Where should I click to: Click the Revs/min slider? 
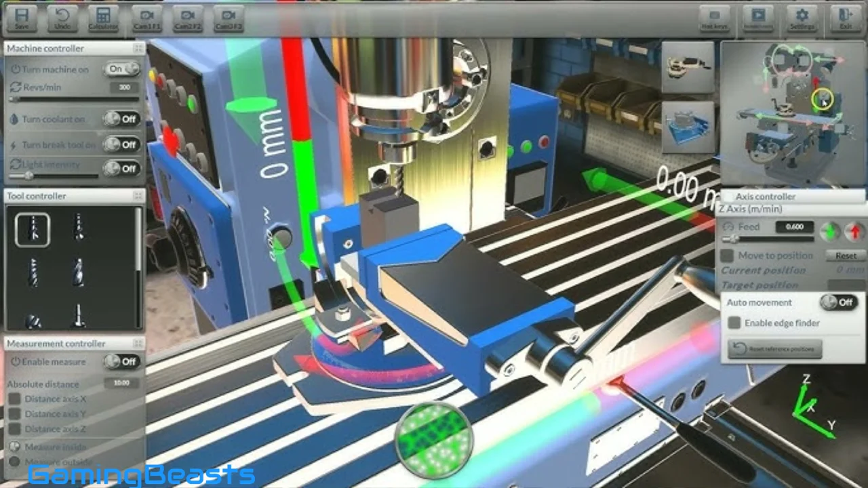tap(73, 99)
